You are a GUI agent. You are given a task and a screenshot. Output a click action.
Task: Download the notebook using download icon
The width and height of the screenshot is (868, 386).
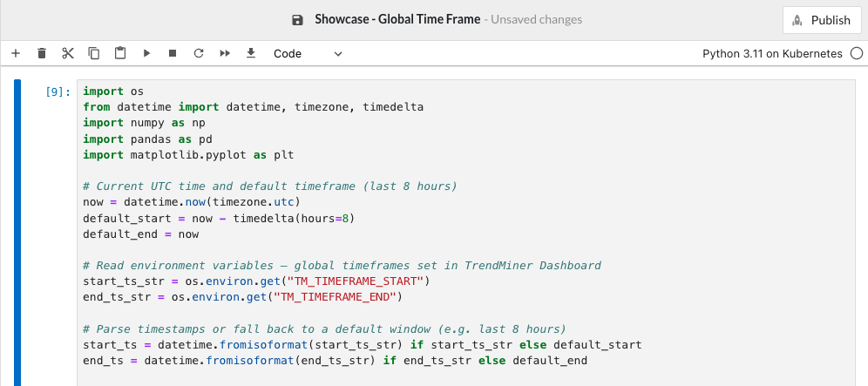[x=251, y=54]
